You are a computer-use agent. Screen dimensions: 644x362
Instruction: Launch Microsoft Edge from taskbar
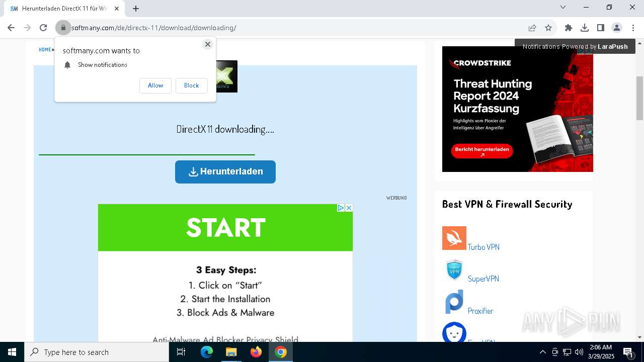pos(207,352)
